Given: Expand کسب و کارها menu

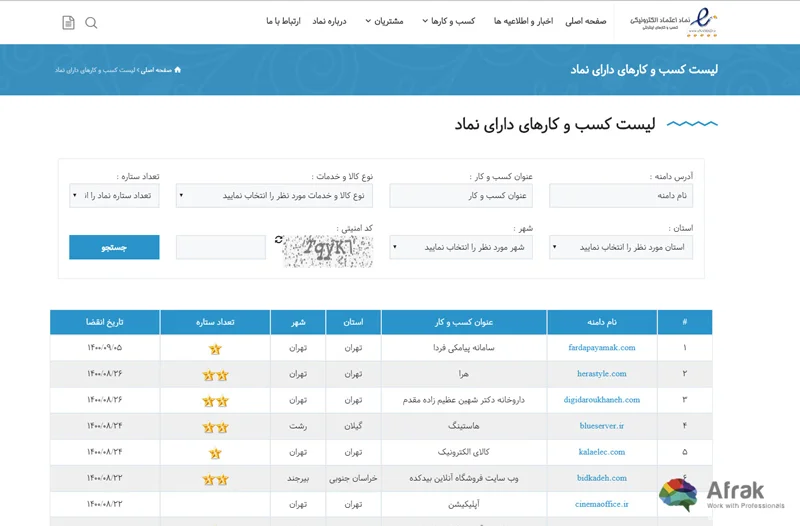Looking at the screenshot, I should (449, 21).
